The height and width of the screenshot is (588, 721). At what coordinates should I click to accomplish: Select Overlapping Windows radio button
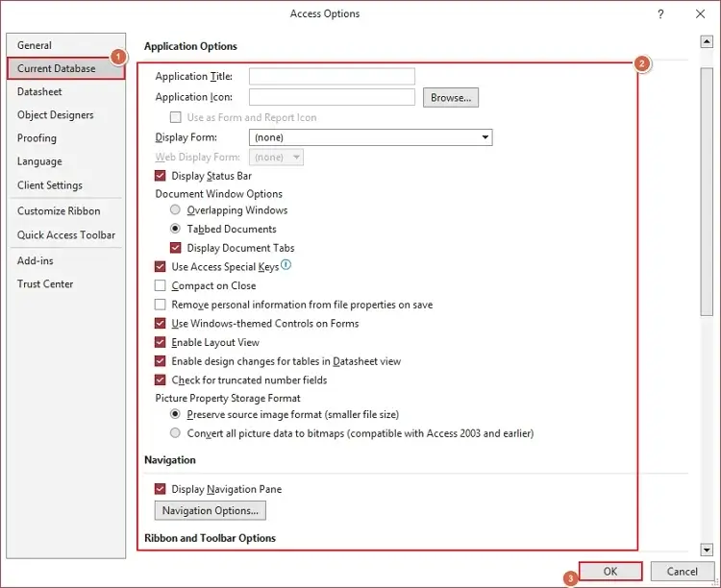coord(175,209)
